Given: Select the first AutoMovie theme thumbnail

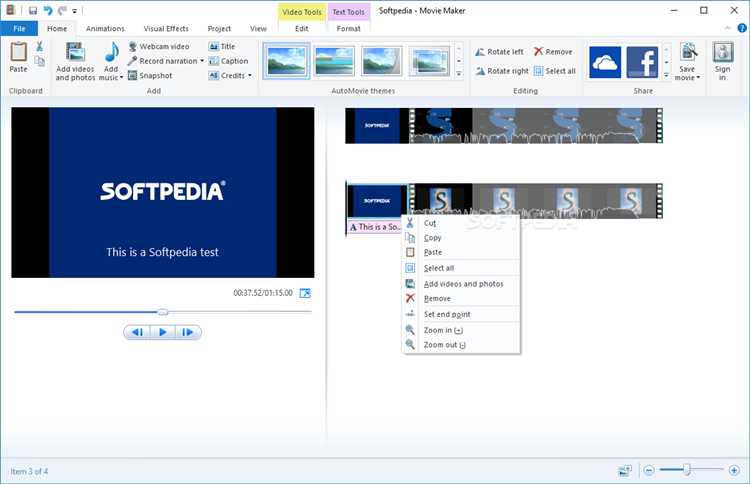Looking at the screenshot, I should [286, 61].
